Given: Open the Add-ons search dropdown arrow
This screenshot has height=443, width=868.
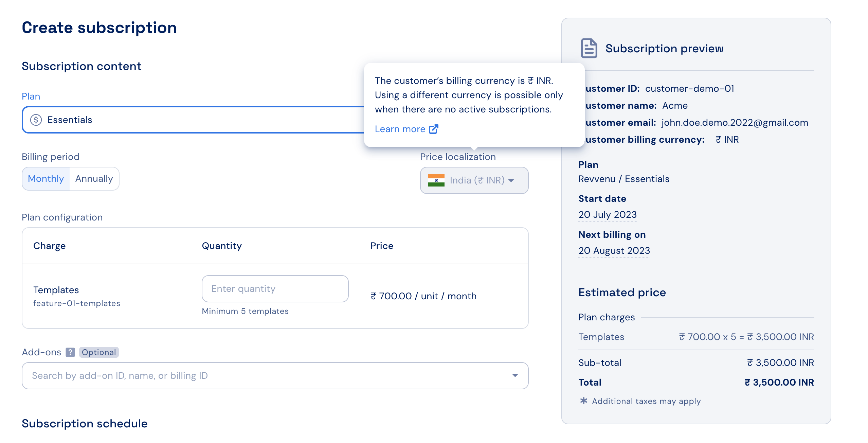Looking at the screenshot, I should 515,375.
